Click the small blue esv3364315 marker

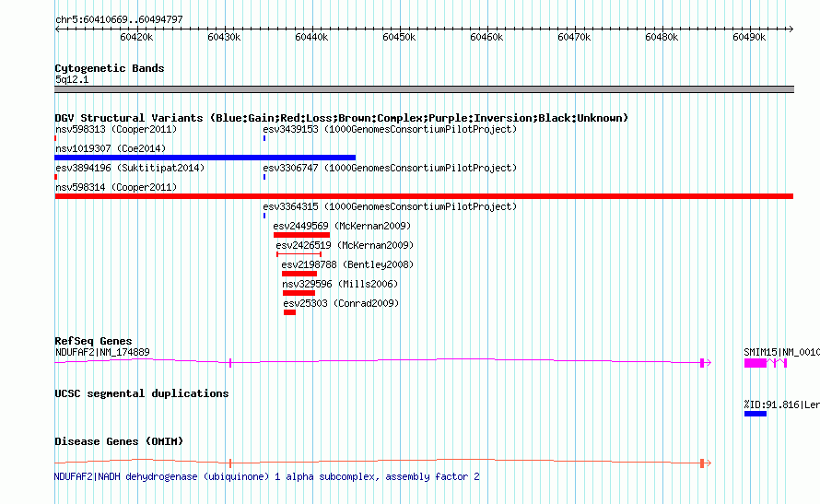coord(264,216)
